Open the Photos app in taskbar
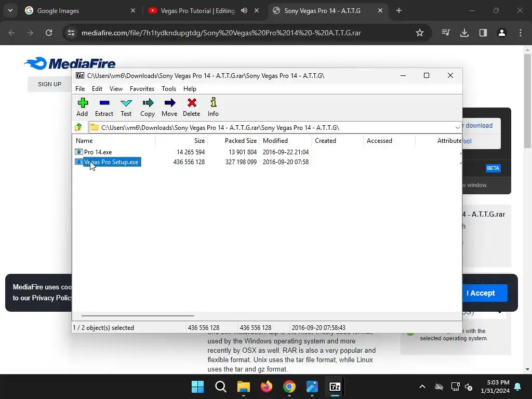 pos(312,387)
